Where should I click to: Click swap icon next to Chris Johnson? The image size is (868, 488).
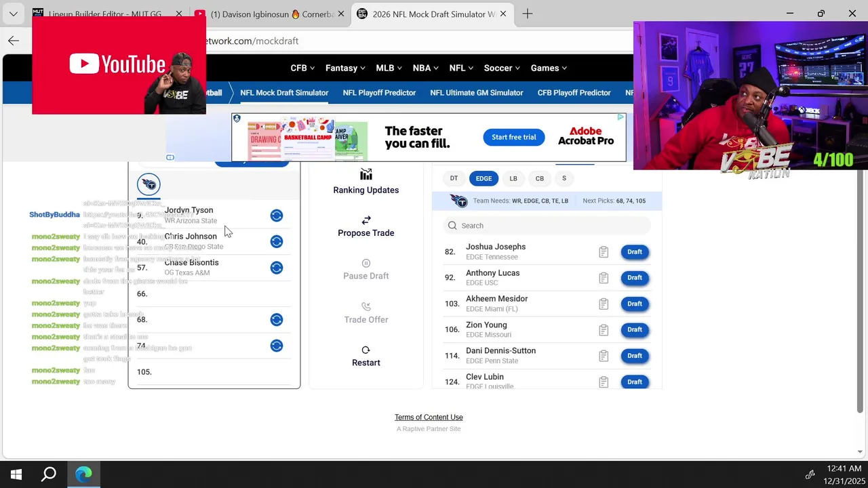tap(276, 241)
